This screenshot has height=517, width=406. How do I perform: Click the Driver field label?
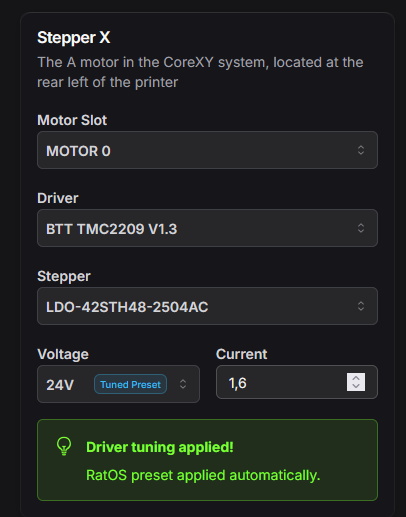click(58, 198)
